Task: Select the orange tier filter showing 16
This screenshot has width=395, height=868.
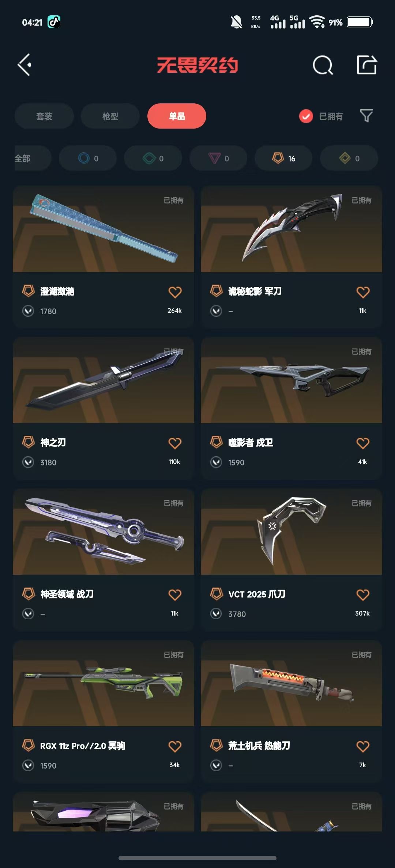Action: [x=283, y=158]
